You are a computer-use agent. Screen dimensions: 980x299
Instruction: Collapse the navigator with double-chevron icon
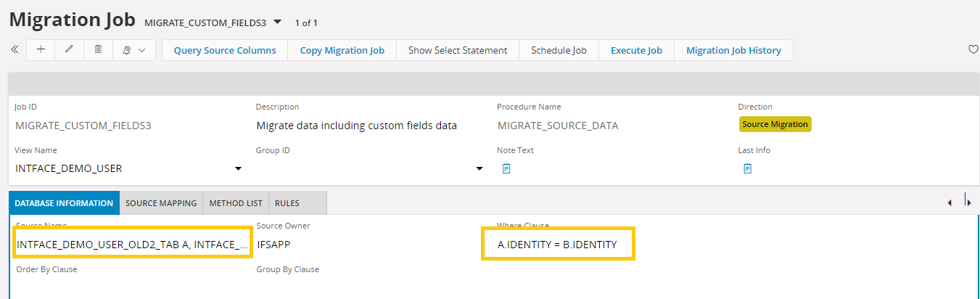click(x=15, y=50)
